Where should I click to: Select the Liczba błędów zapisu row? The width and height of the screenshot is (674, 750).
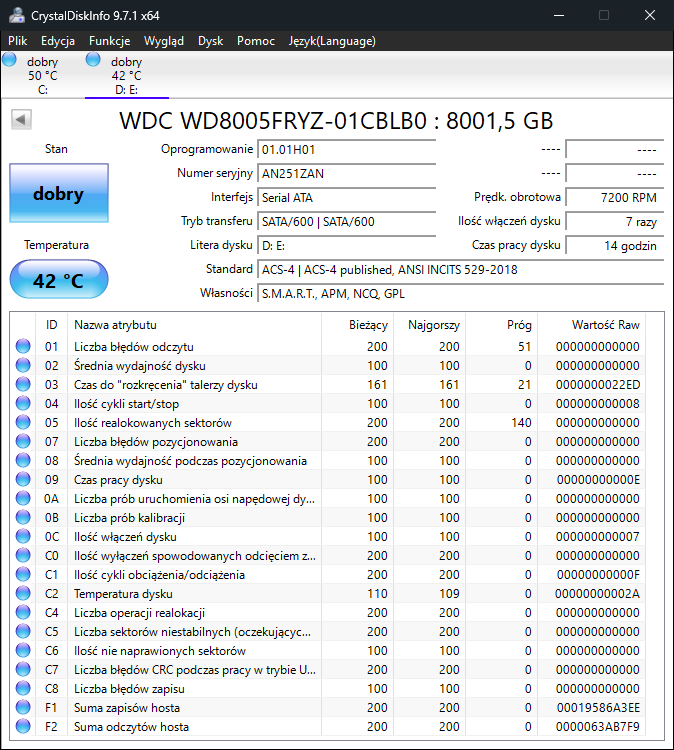pyautogui.click(x=328, y=688)
